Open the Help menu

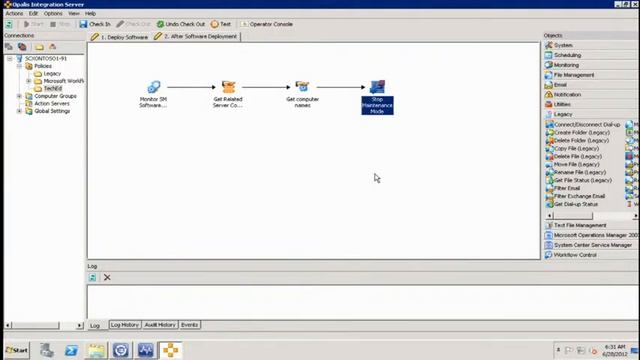tap(90, 13)
